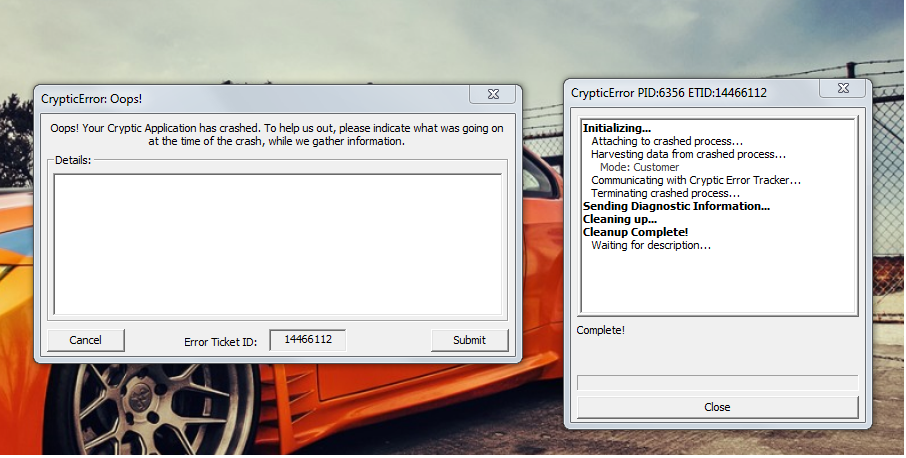Click the 'Complete!' status text

(x=600, y=330)
